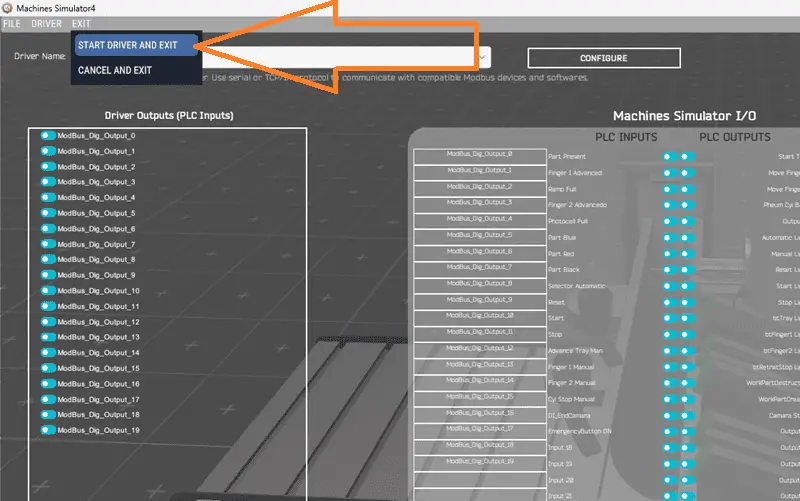Screen dimensions: 800x501
Task: Toggle ModBus_Dig_Output_1 switch in Driver Outputs list
Action: 48,151
